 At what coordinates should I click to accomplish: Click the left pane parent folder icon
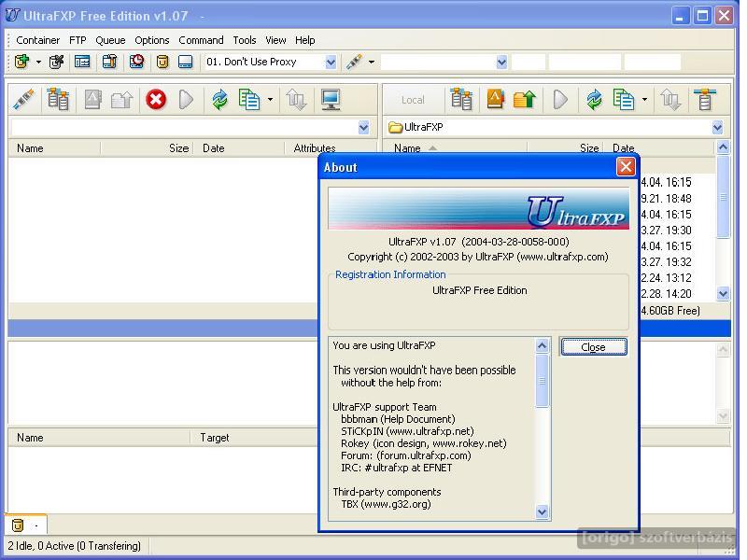click(x=122, y=100)
